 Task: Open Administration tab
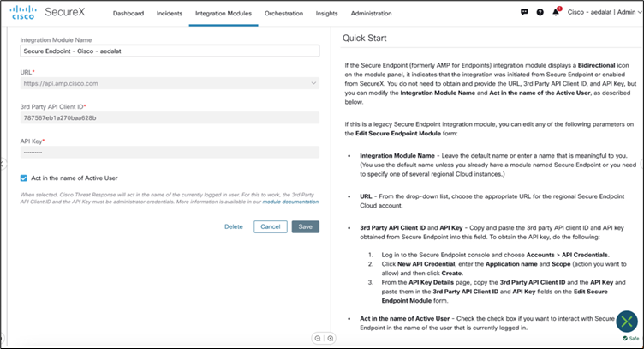(371, 13)
